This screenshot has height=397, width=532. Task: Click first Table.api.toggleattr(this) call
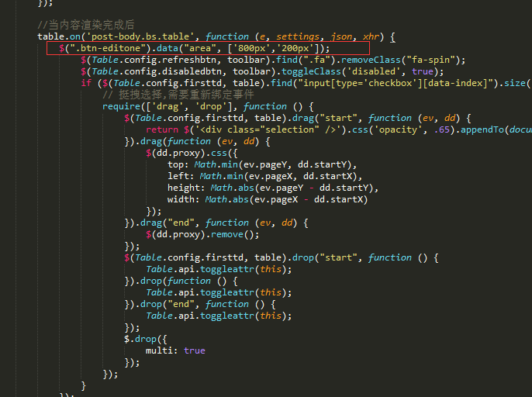(x=219, y=269)
